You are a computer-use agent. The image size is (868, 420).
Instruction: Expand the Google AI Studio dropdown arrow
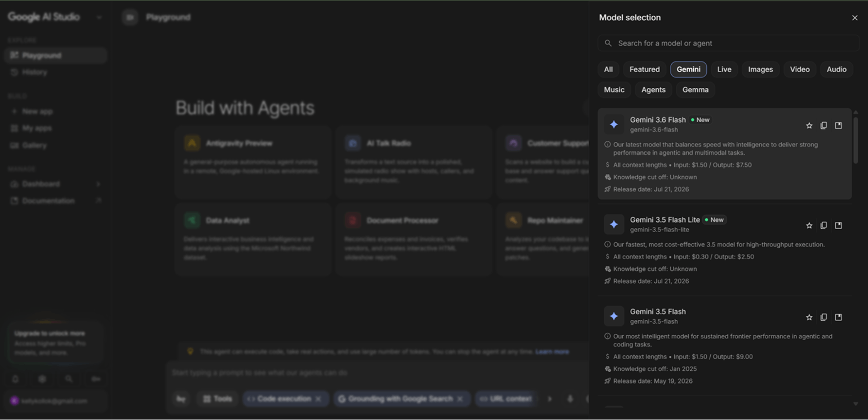point(99,17)
